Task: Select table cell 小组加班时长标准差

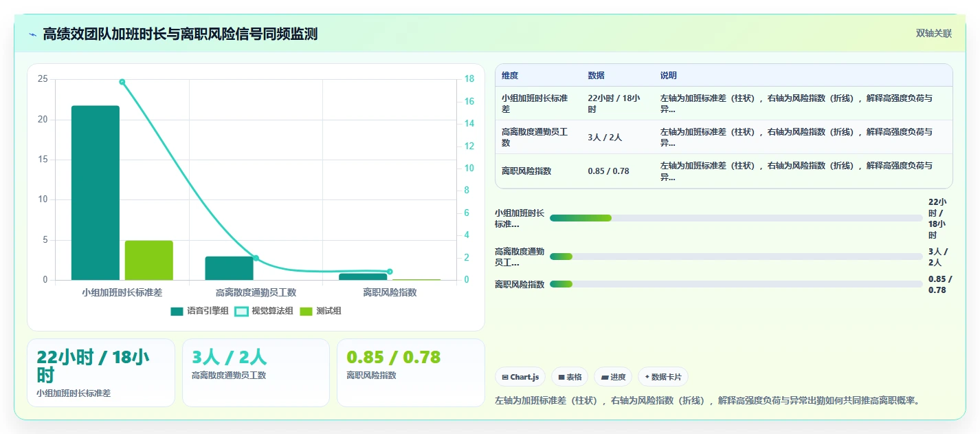Action: click(x=537, y=104)
